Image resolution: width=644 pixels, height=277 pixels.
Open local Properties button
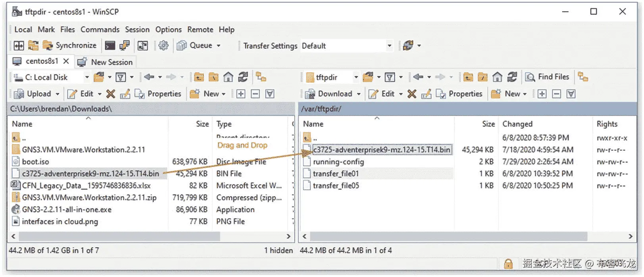[158, 94]
